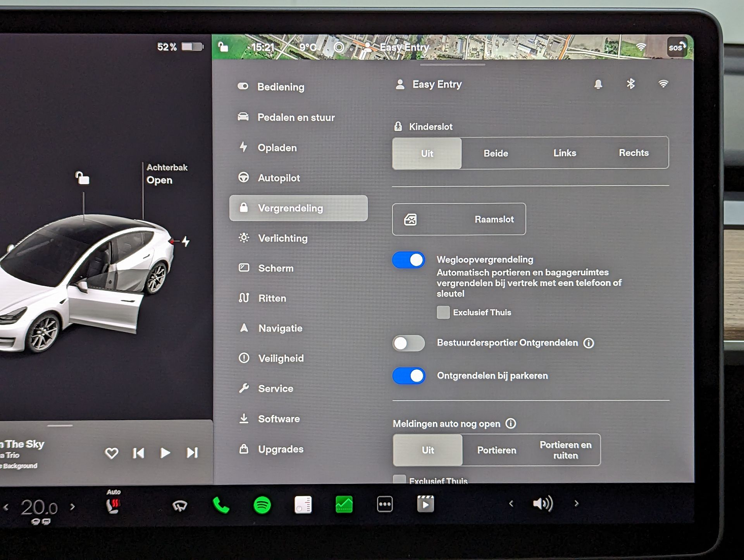
Task: Skip to the previous track
Action: tap(138, 453)
